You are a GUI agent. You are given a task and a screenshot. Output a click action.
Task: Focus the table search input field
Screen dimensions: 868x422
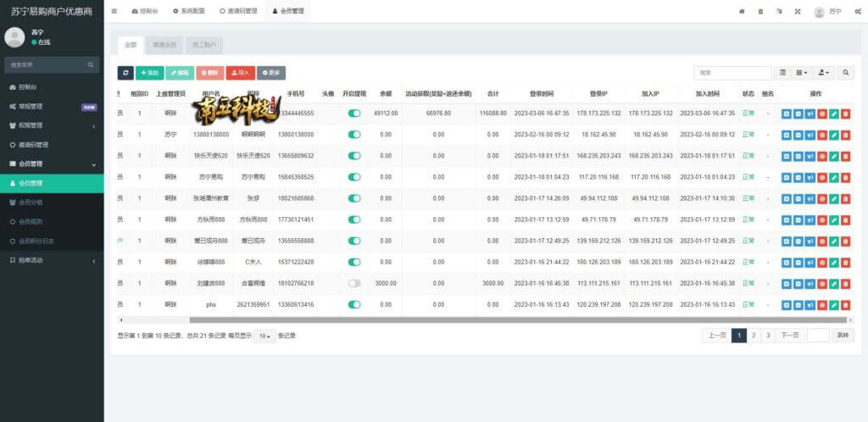732,73
